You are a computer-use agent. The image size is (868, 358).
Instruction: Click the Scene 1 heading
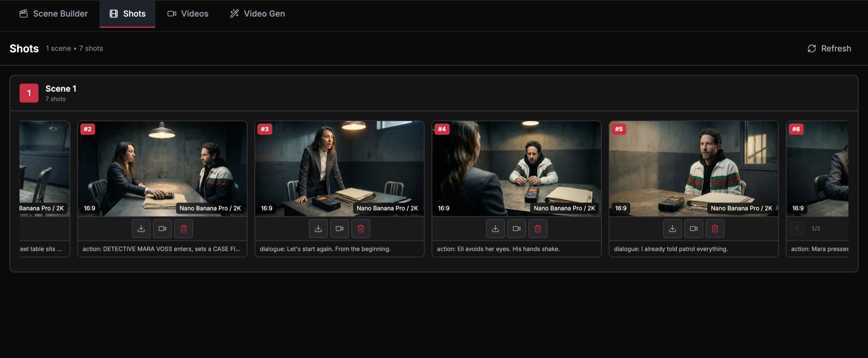(x=61, y=89)
